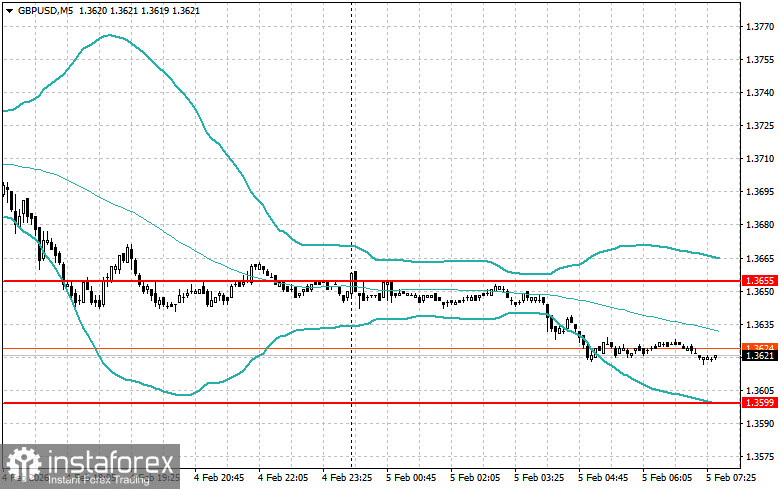Viewport: 781px width, 489px height.
Task: Click the orange 1.3624 price label
Action: tap(760, 347)
